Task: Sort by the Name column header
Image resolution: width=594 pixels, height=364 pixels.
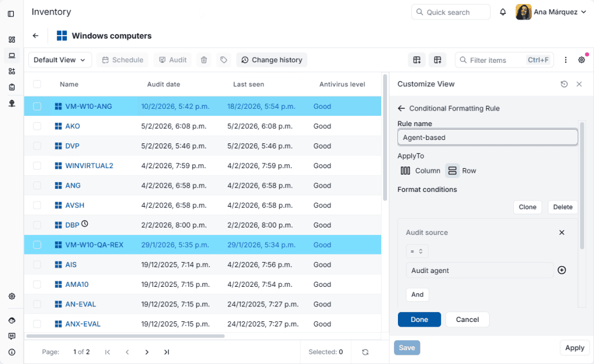Action: coord(69,84)
